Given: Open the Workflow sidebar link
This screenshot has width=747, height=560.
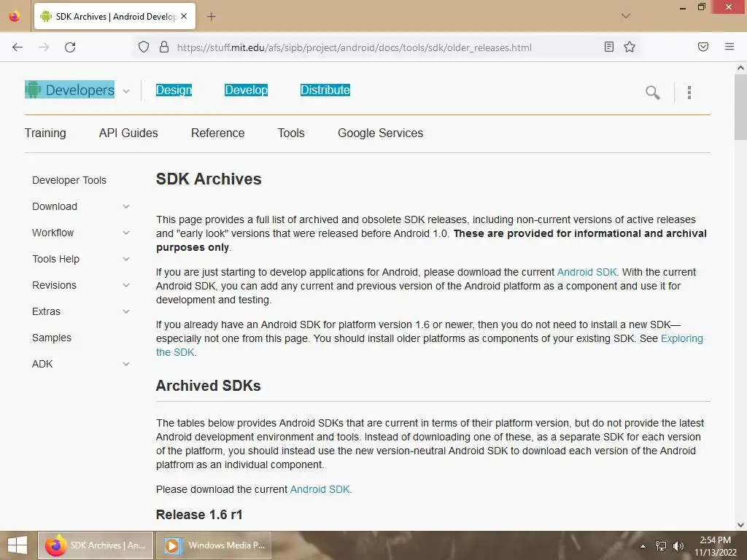Looking at the screenshot, I should point(53,233).
